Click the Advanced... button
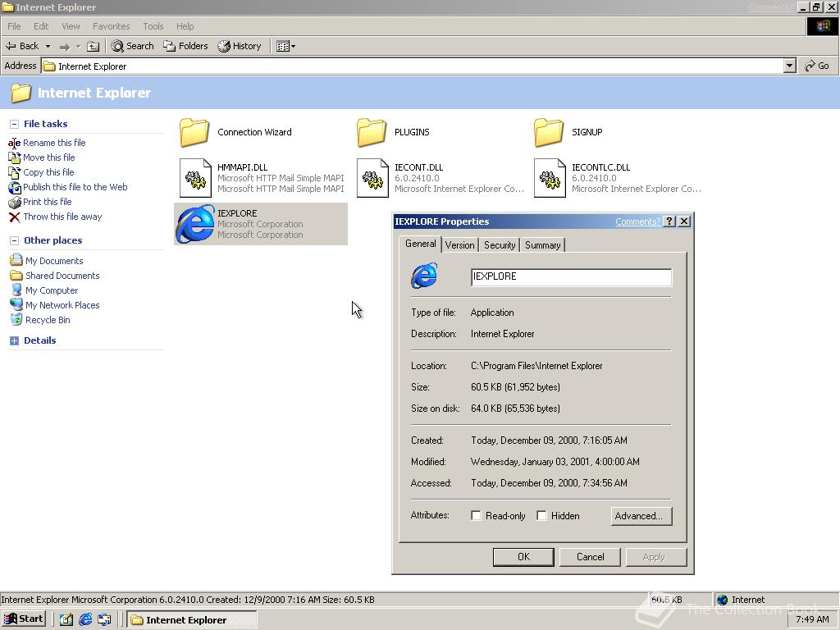The image size is (840, 630). point(641,516)
